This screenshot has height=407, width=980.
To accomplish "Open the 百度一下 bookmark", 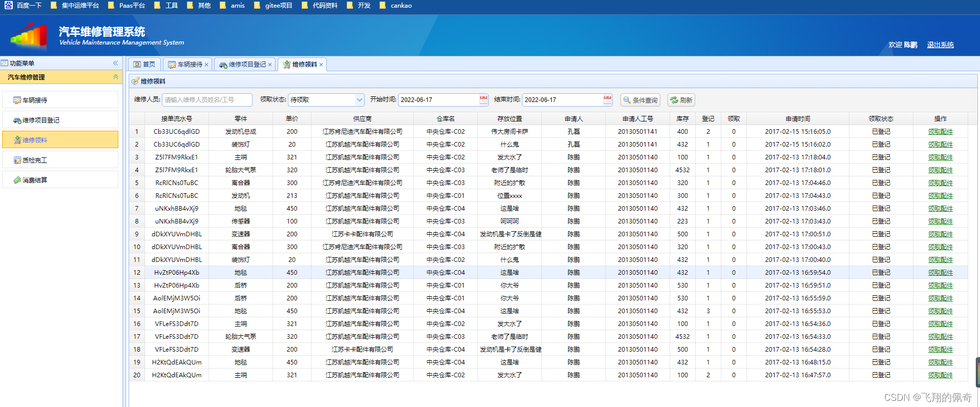I will pyautogui.click(x=23, y=5).
